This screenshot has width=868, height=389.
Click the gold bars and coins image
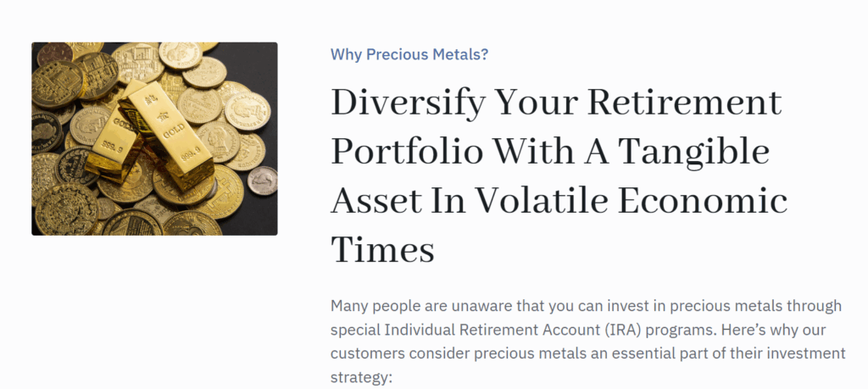pos(154,138)
